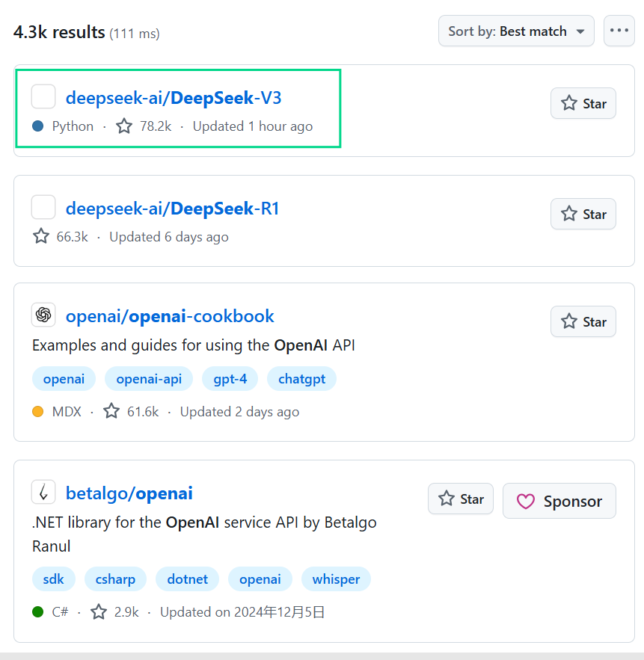View the 2.9k stargazers of betalgo/openai

pyautogui.click(x=114, y=612)
